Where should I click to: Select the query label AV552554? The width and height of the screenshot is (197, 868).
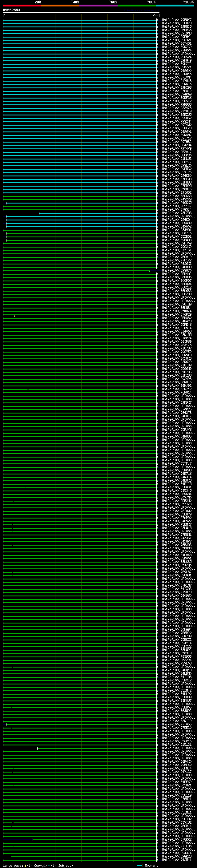pyautogui.click(x=11, y=10)
